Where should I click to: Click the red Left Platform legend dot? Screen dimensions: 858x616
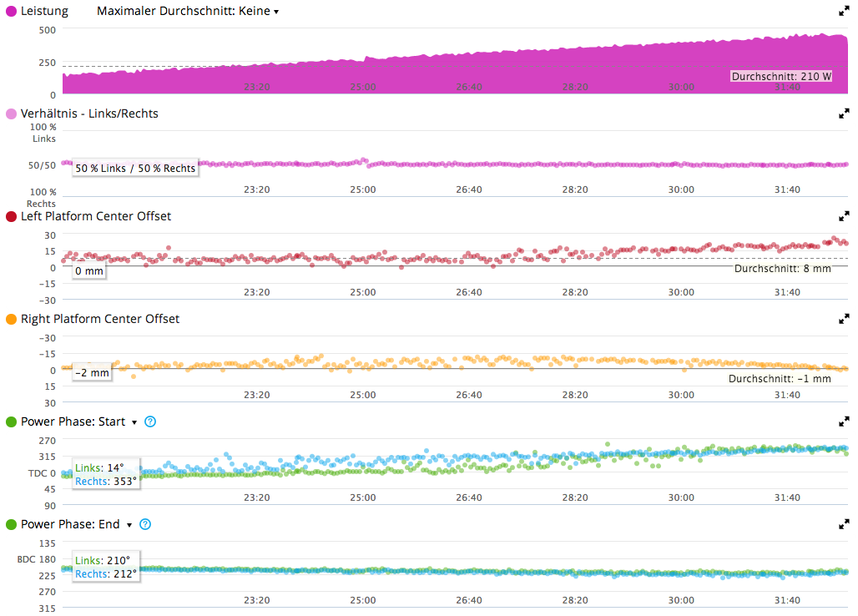click(x=11, y=216)
